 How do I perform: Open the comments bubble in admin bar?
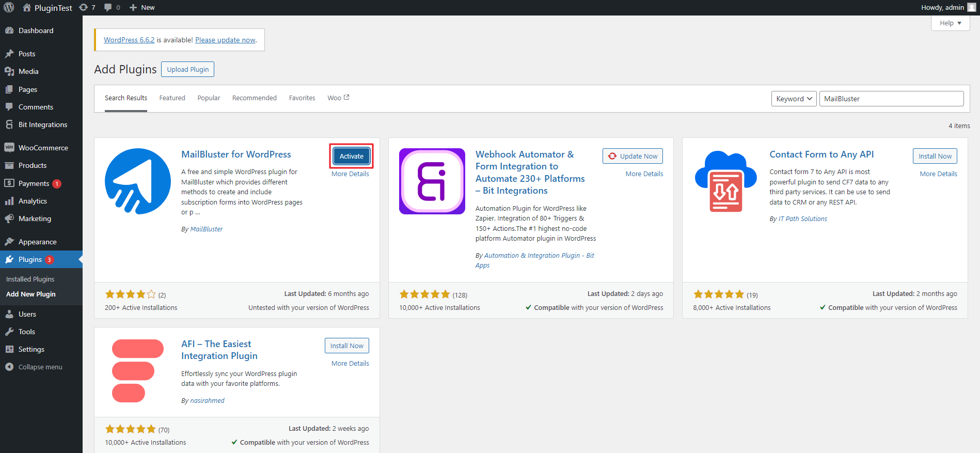pos(112,7)
